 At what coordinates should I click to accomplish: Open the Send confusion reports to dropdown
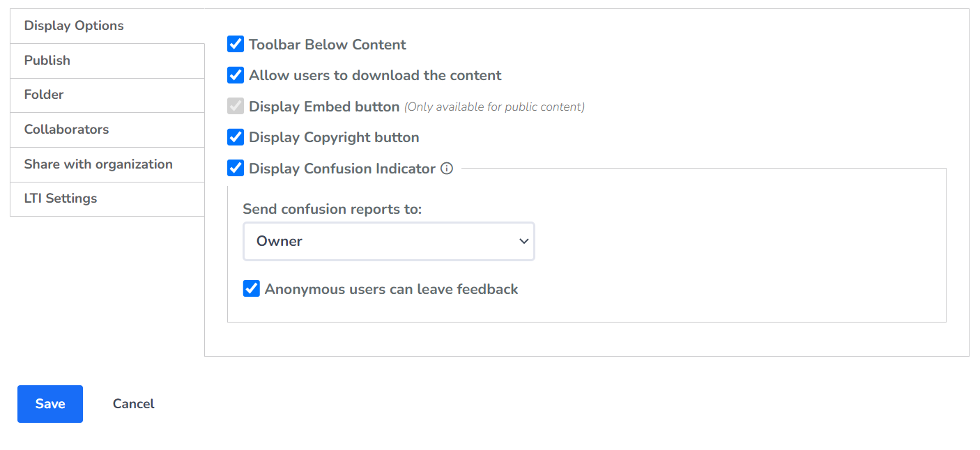coord(388,241)
